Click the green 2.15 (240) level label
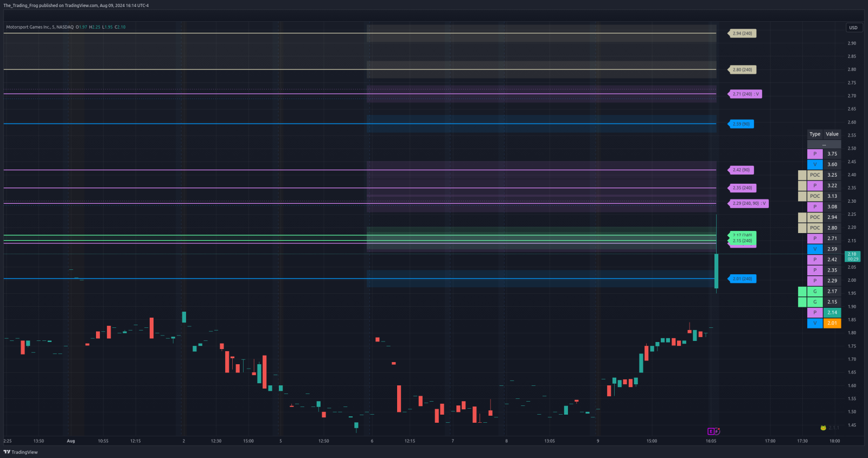 tap(742, 241)
